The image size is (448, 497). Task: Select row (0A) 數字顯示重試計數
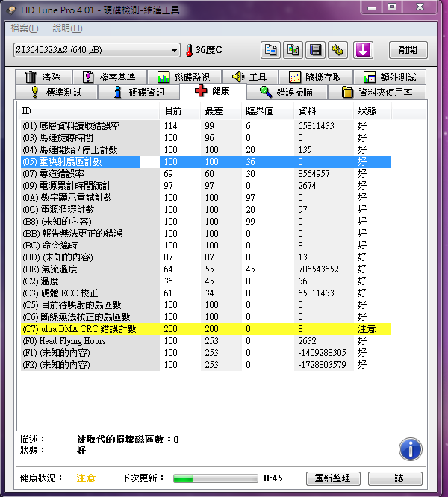[206, 198]
